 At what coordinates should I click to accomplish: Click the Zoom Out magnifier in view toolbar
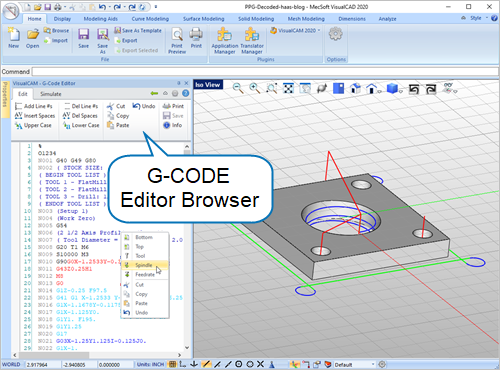pyautogui.click(x=237, y=88)
